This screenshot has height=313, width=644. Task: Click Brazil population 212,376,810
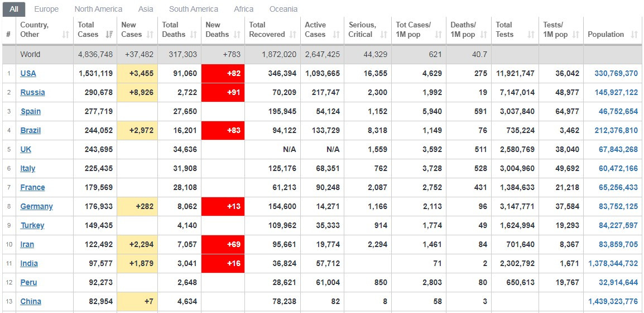coord(616,130)
